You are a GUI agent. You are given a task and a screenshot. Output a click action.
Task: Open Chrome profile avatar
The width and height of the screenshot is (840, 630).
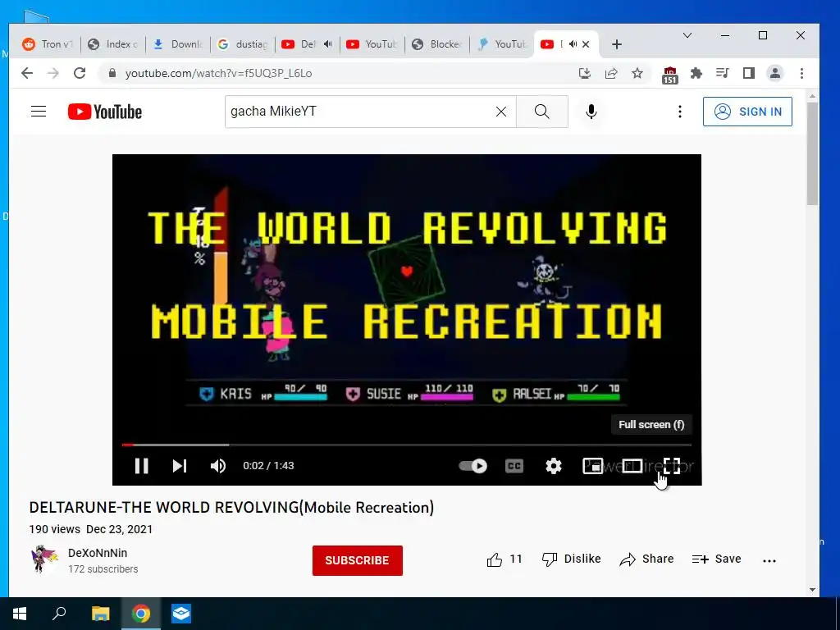pos(774,73)
